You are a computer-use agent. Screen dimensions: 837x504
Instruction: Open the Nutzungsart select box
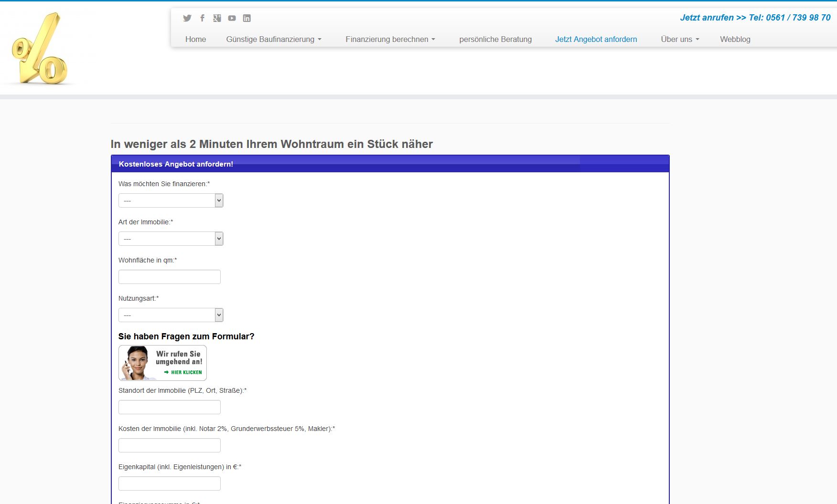(171, 315)
